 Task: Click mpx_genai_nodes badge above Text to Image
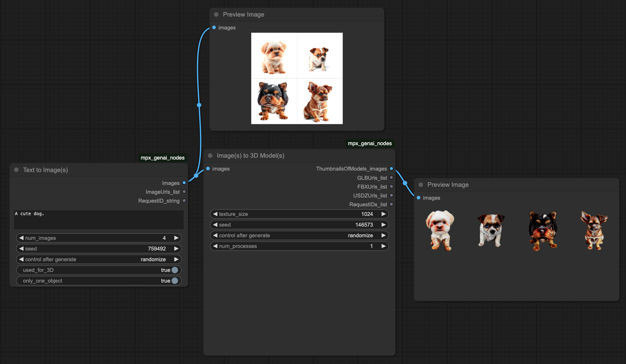click(x=163, y=158)
